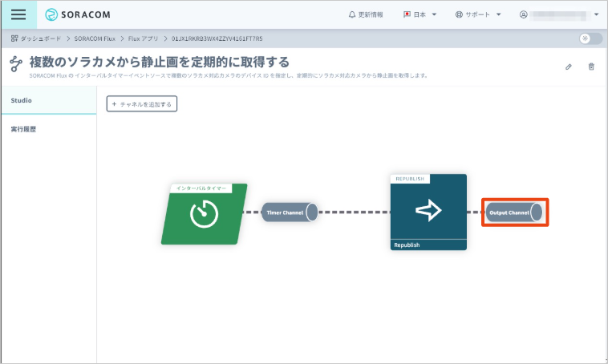
Task: Click the Flux app icon beside the title
Action: point(16,64)
